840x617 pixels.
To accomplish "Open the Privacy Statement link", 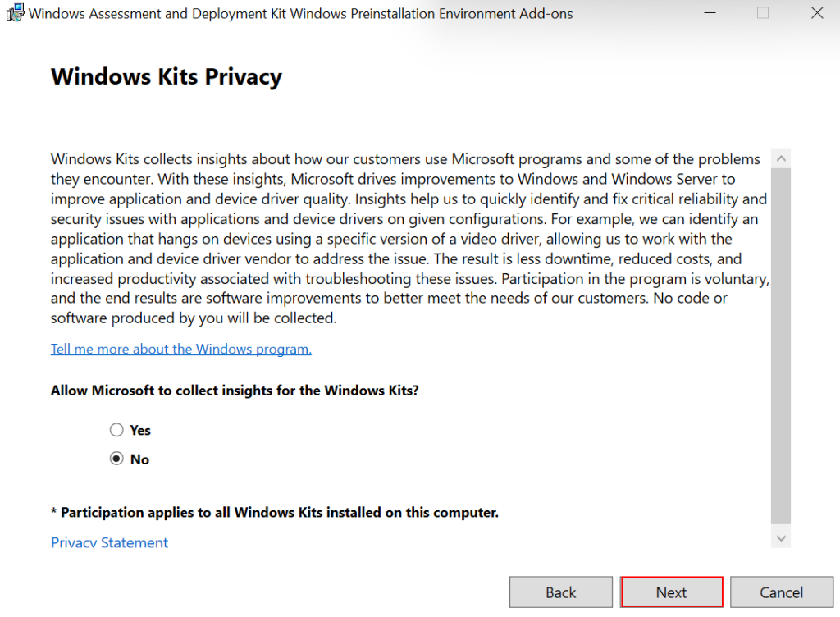I will tap(109, 542).
